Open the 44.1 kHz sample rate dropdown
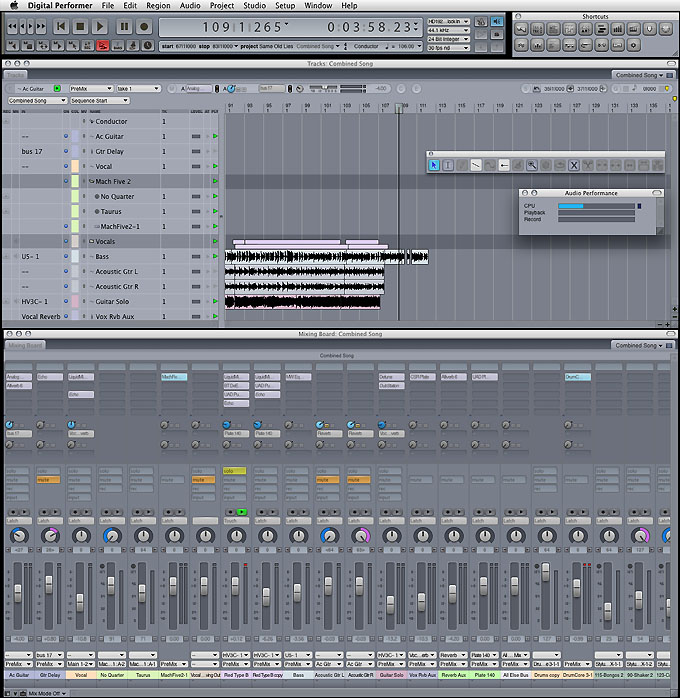 point(448,30)
